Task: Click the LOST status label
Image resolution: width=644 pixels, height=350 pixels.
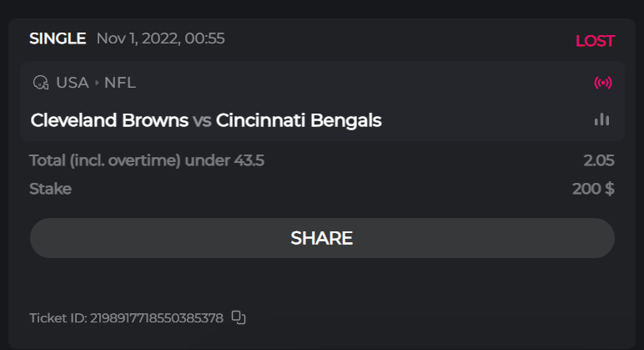Action: coord(595,41)
